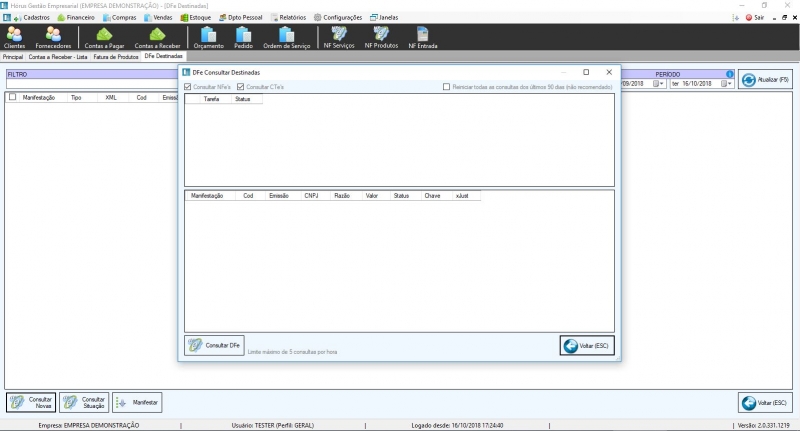Open the Pedido toolbar icon
800x431 pixels.
pyautogui.click(x=243, y=37)
